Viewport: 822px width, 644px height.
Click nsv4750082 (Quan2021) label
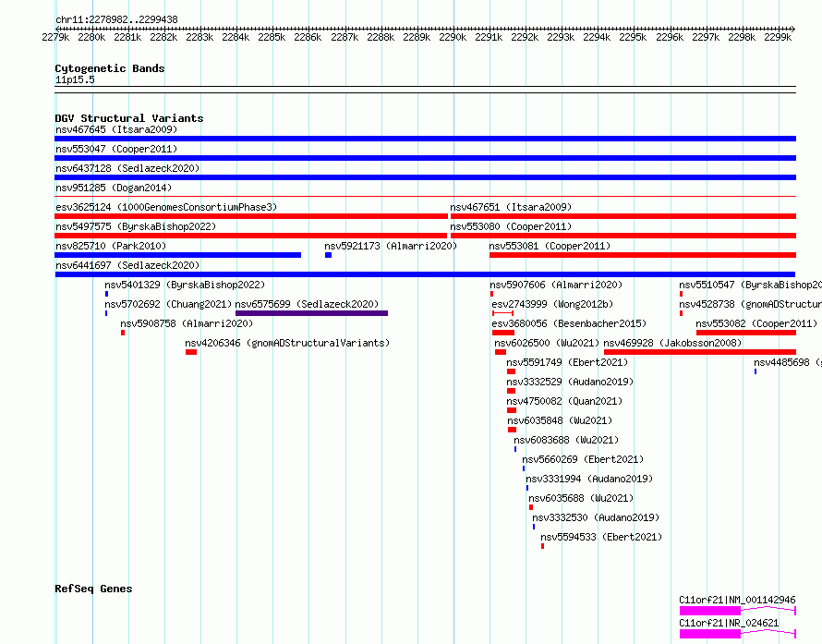pyautogui.click(x=564, y=401)
